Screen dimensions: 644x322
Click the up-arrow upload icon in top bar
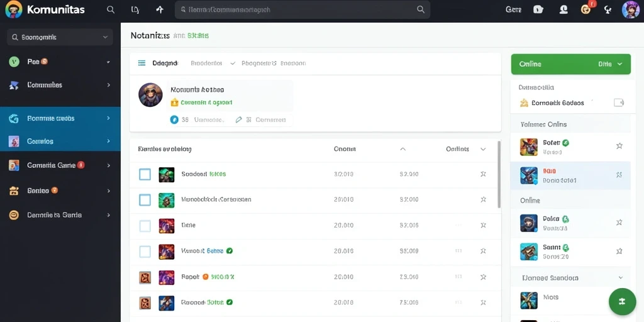(x=160, y=9)
